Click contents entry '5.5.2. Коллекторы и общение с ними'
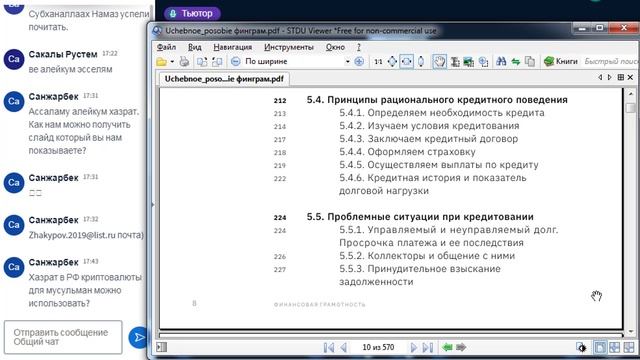Screen dimensions: 640x360 [427, 256]
